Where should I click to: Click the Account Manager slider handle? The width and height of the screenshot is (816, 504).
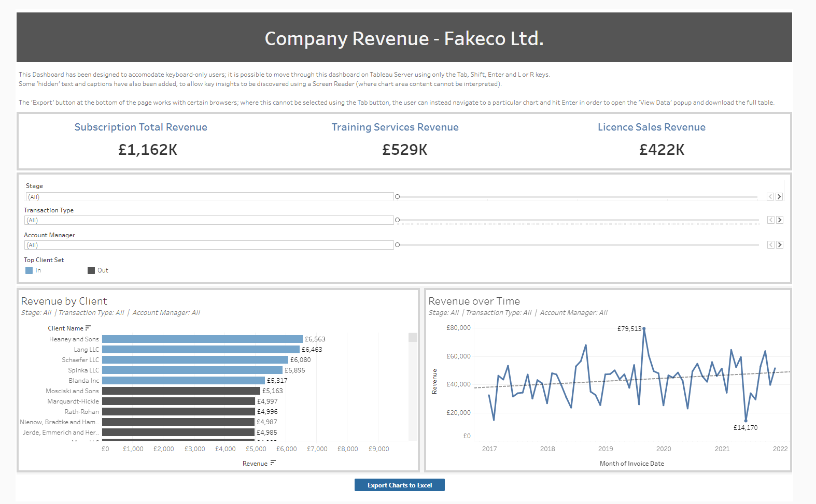coord(398,245)
